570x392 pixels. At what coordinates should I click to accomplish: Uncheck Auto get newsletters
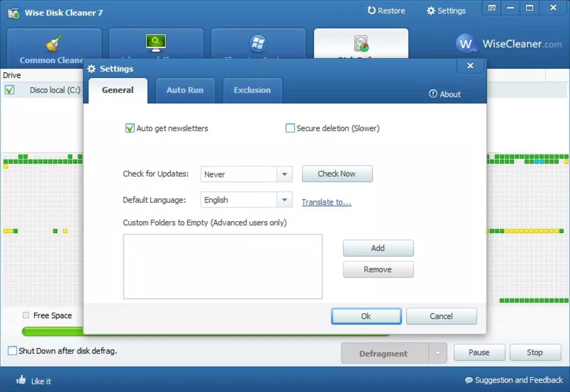click(x=130, y=128)
